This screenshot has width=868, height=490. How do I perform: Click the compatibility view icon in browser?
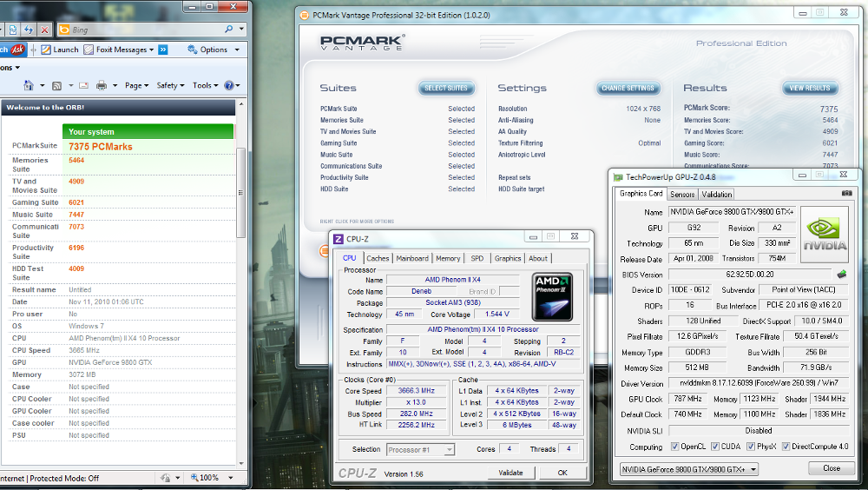(13, 30)
